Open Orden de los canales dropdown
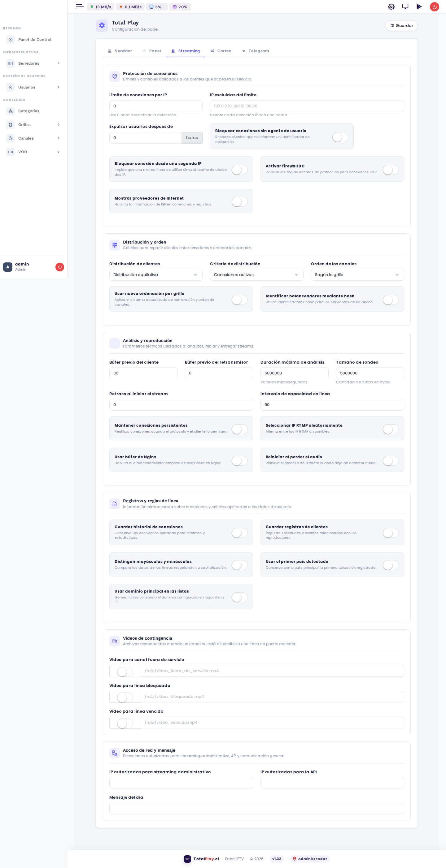 [x=357, y=274]
